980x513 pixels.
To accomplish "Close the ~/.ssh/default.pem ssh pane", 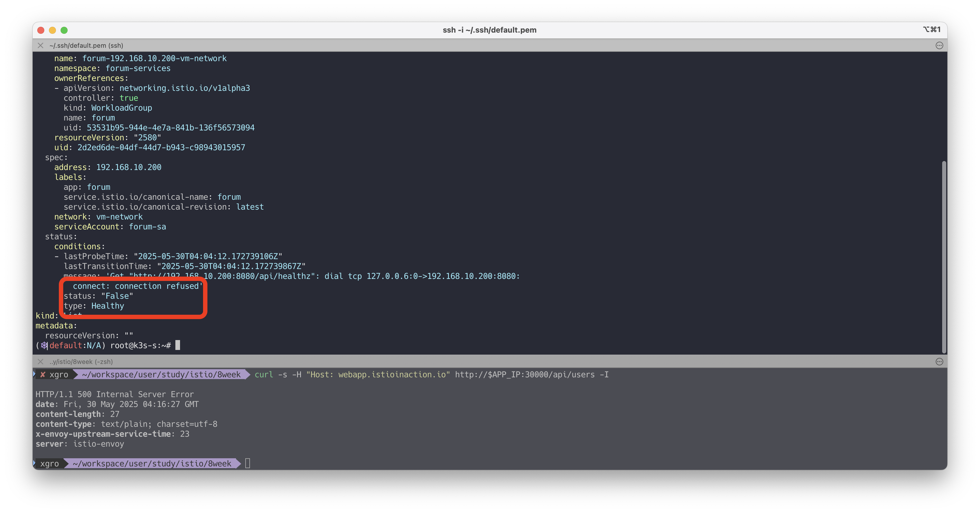I will (x=40, y=45).
